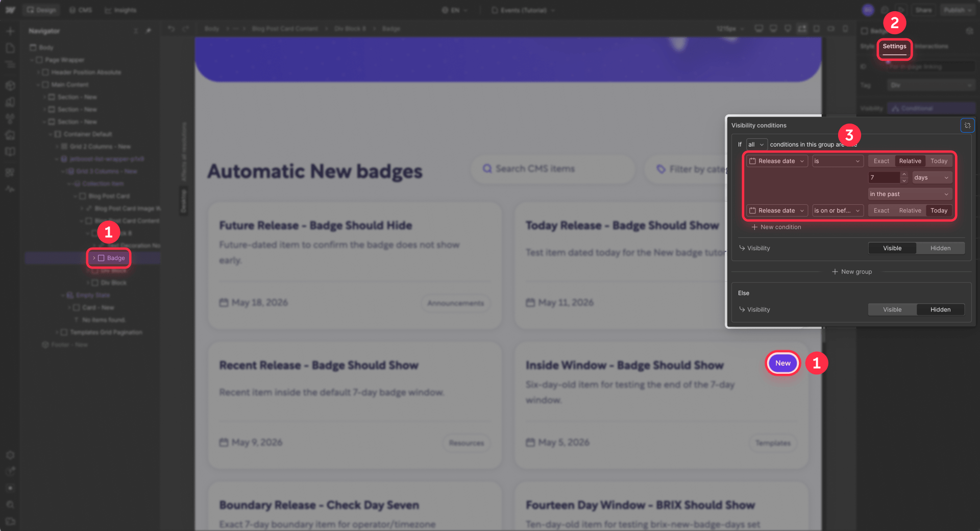Select the largest desktop breakpoint icon

759,29
